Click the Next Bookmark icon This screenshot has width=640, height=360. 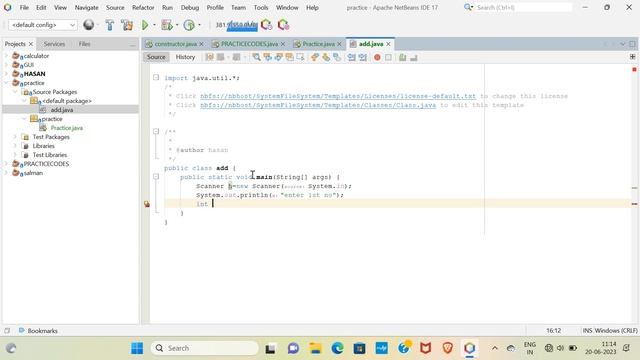point(326,57)
